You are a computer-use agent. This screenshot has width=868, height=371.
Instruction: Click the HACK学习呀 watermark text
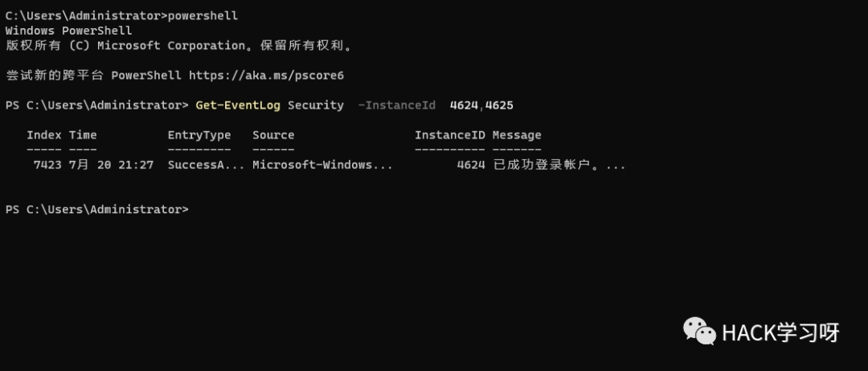tap(780, 332)
